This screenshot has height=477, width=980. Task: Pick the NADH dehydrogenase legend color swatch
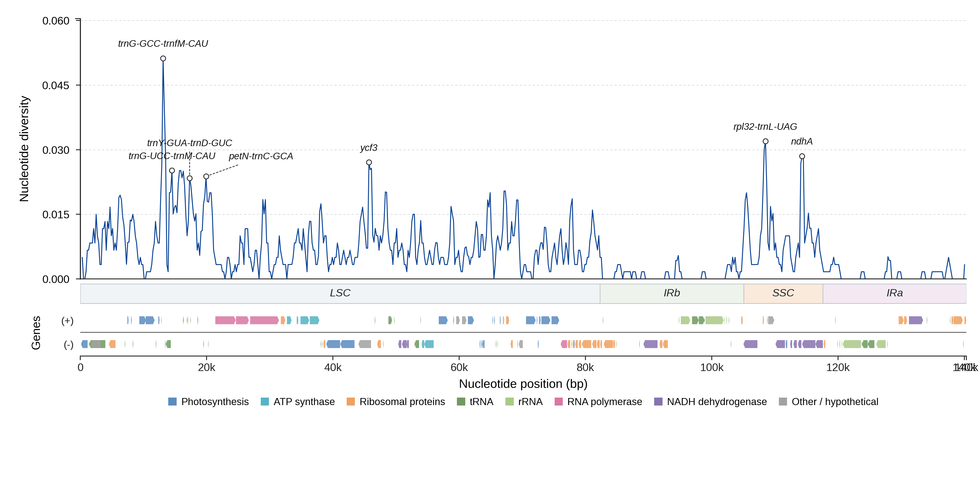(658, 402)
